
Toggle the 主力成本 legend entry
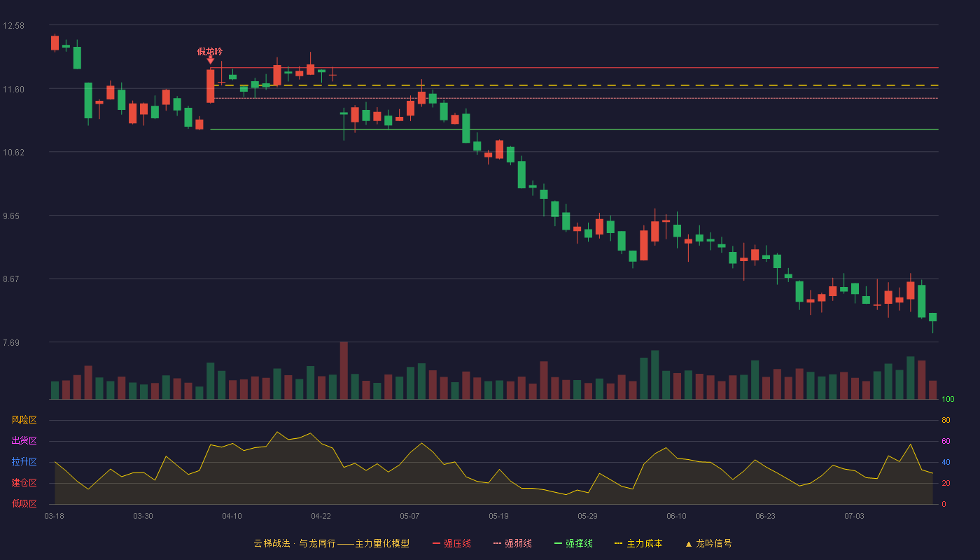(638, 543)
